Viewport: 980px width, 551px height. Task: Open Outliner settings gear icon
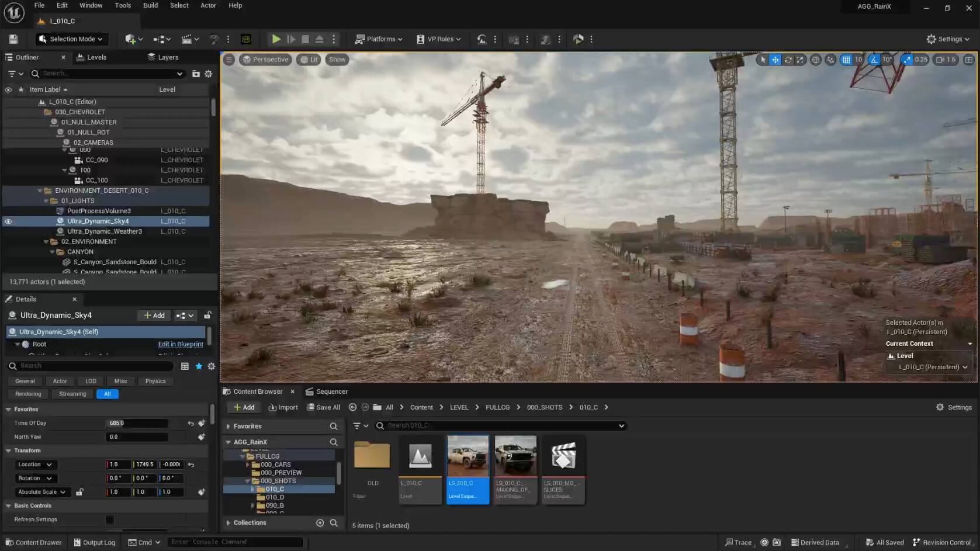click(x=208, y=74)
